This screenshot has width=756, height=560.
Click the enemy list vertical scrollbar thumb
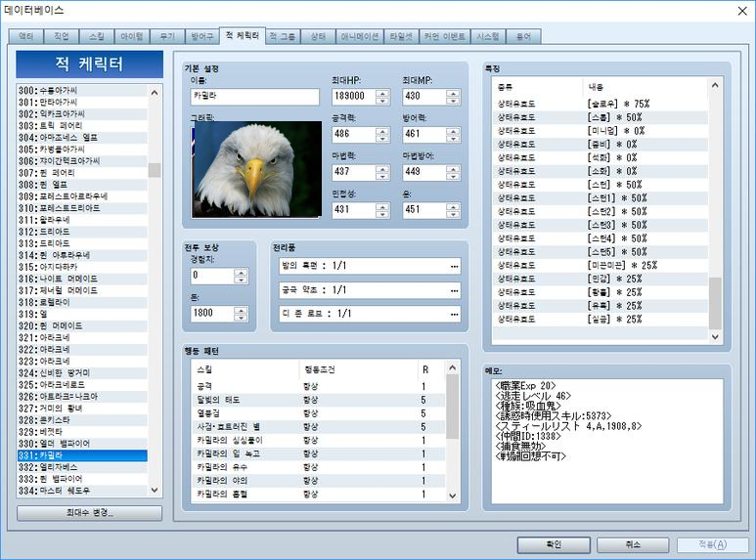[155, 170]
